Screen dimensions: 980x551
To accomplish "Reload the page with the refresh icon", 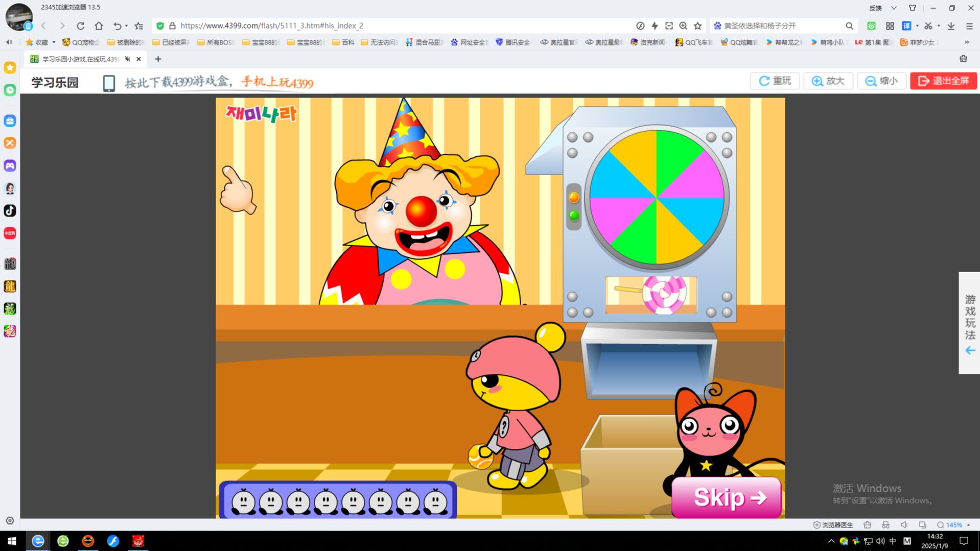I will pos(80,26).
